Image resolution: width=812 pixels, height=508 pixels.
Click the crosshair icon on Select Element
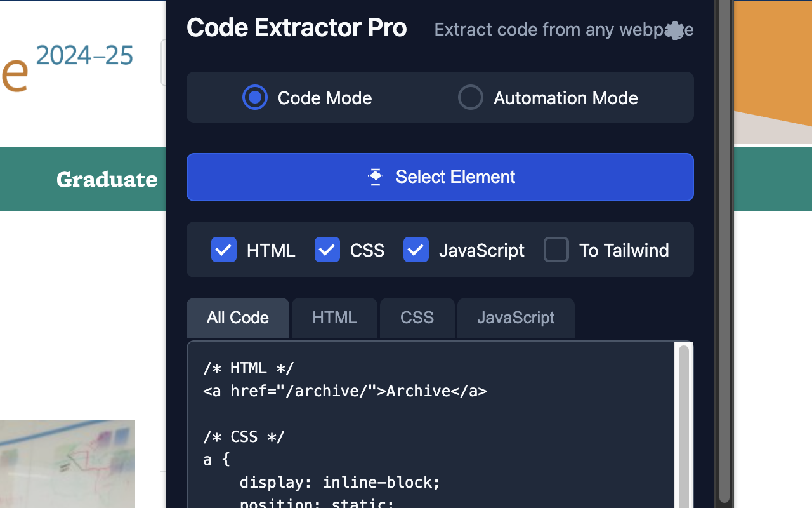point(376,177)
